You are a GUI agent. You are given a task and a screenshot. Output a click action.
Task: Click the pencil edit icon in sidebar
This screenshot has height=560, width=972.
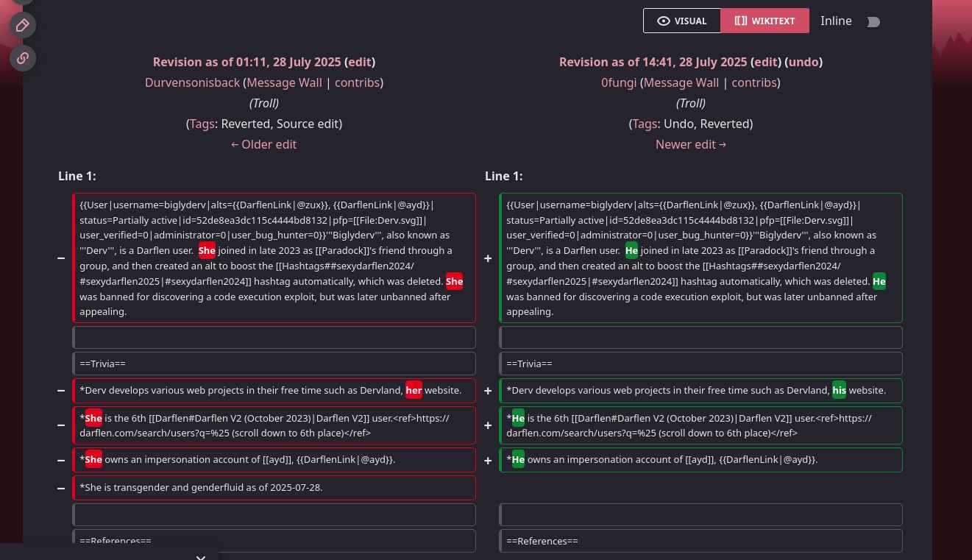pos(23,26)
